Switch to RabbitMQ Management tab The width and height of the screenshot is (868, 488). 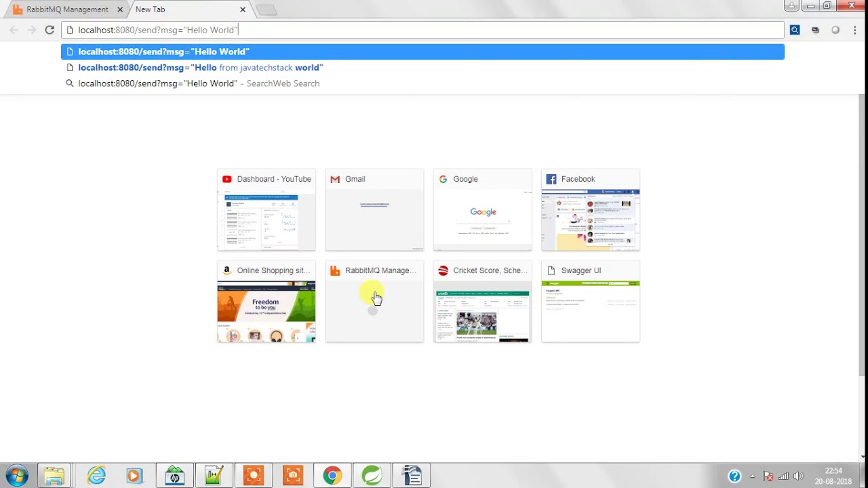pyautogui.click(x=66, y=9)
